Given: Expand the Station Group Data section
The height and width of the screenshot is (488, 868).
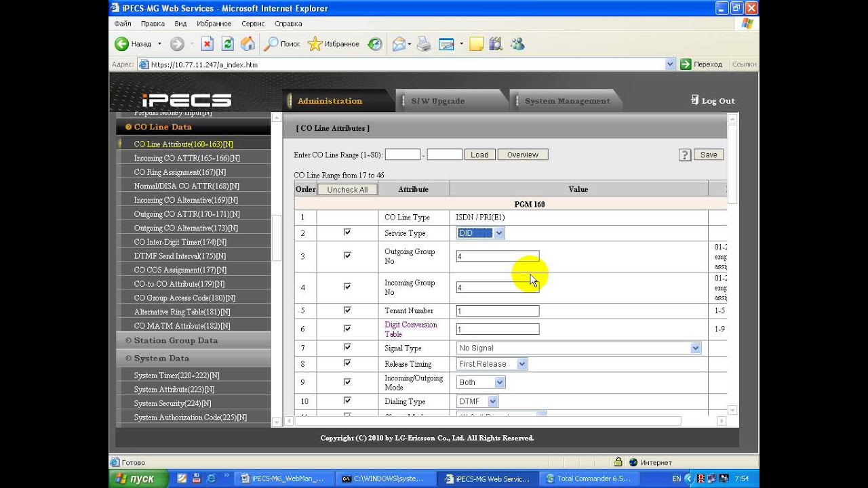Looking at the screenshot, I should point(193,340).
